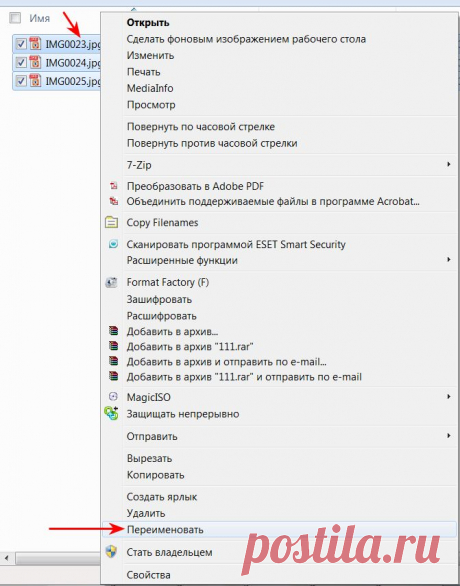Click the MagicISO disc icon

113,397
